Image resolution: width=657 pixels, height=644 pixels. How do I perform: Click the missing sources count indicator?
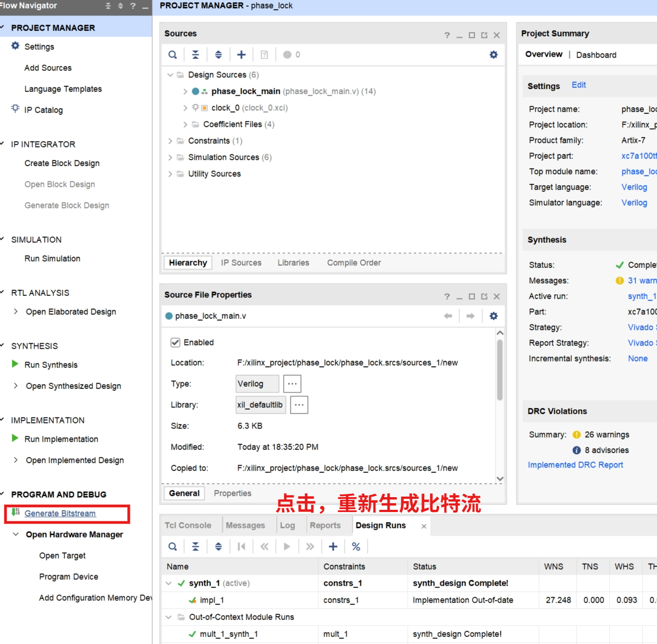point(292,55)
